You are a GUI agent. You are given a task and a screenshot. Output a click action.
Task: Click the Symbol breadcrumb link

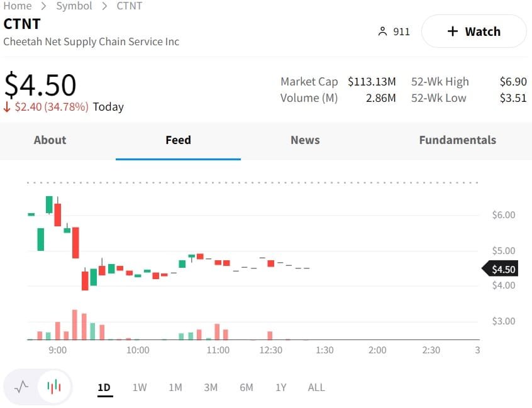pos(74,6)
